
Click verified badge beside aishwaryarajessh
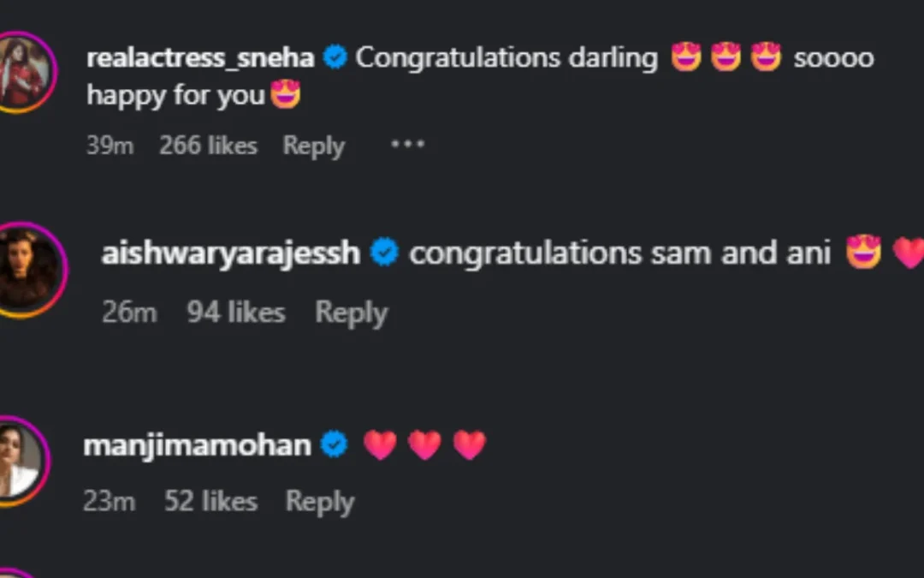tap(385, 252)
